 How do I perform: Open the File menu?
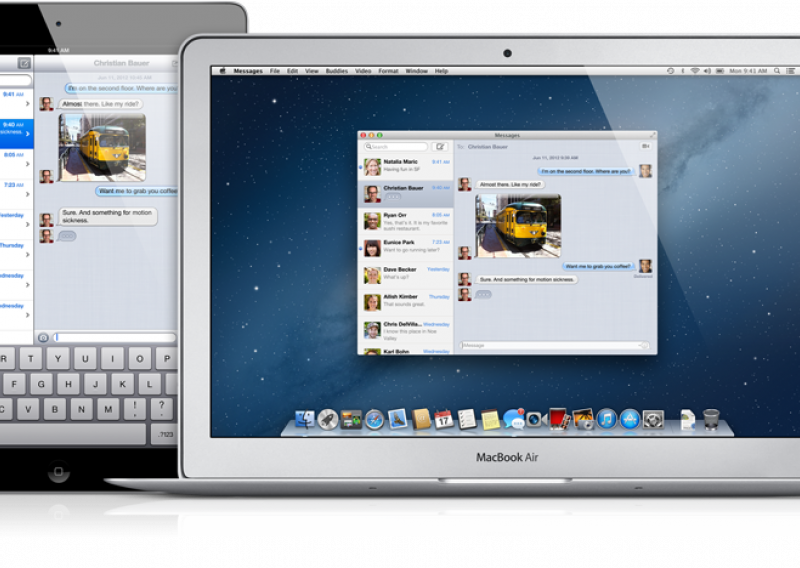[x=274, y=71]
